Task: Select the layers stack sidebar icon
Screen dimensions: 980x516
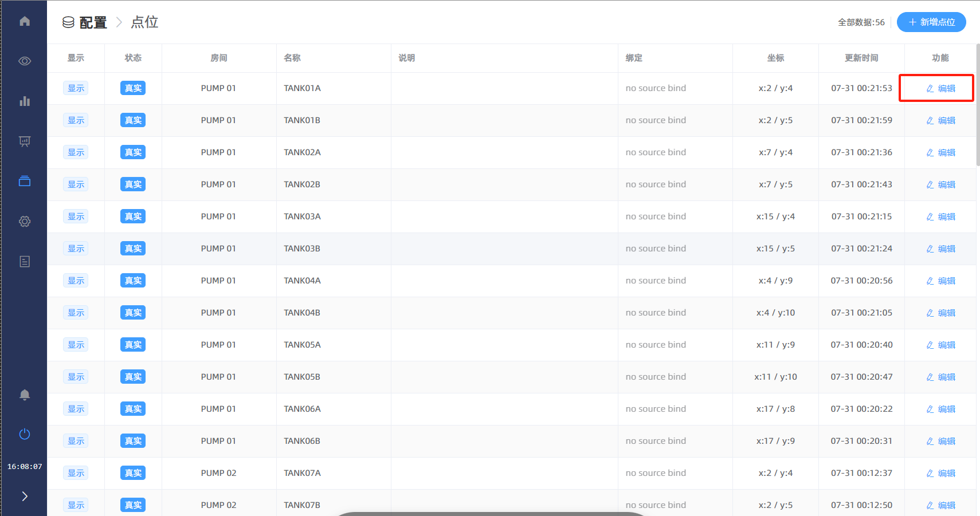Action: pyautogui.click(x=25, y=182)
